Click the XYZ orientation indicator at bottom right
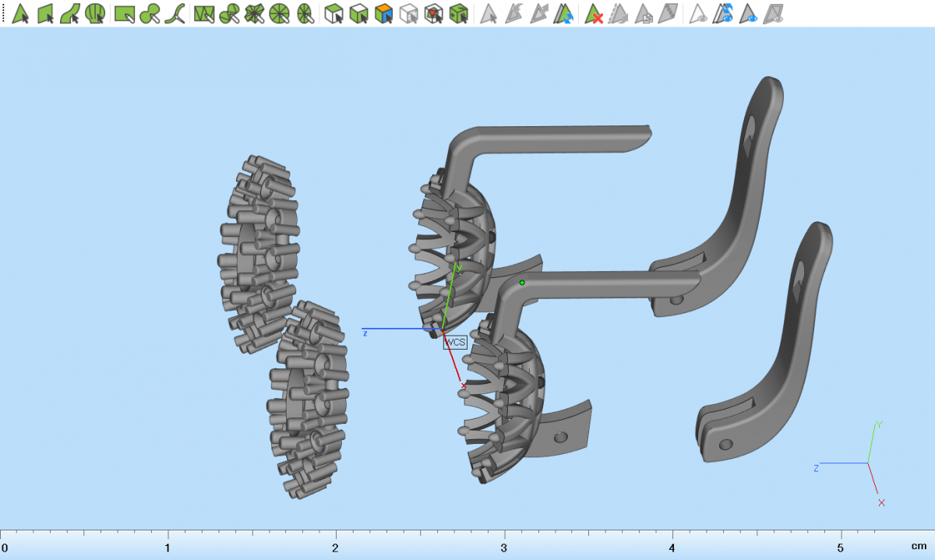Screen dimensions: 935x560 867,463
